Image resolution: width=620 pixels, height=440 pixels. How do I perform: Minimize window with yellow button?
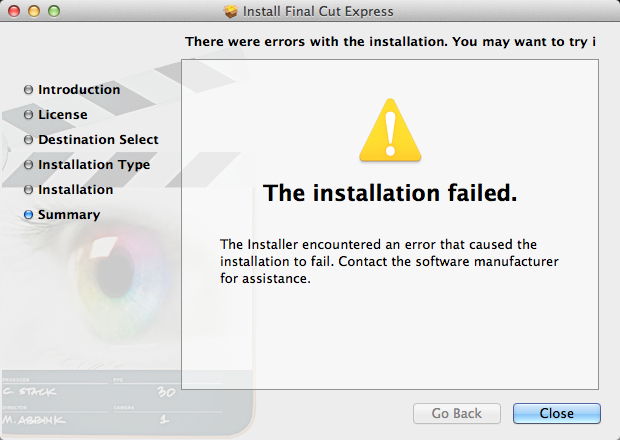point(34,11)
